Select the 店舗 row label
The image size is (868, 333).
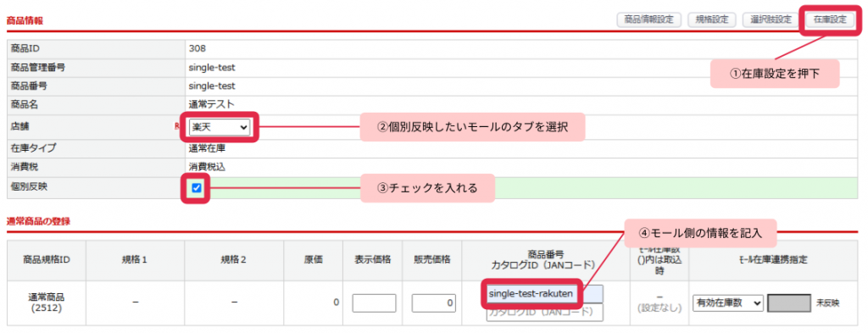[20, 126]
